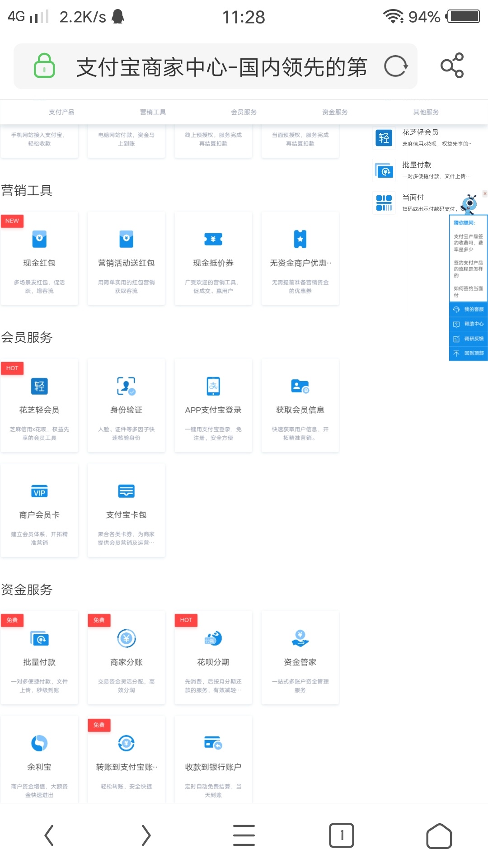This screenshot has width=488, height=868.
Task: Open the 支付宝产品签约收费吗 question link
Action: click(469, 243)
